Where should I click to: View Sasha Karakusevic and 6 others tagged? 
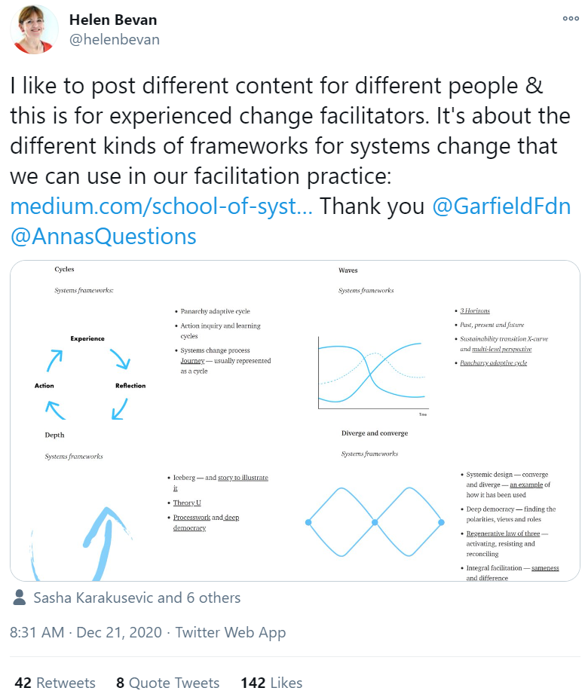pos(137,598)
